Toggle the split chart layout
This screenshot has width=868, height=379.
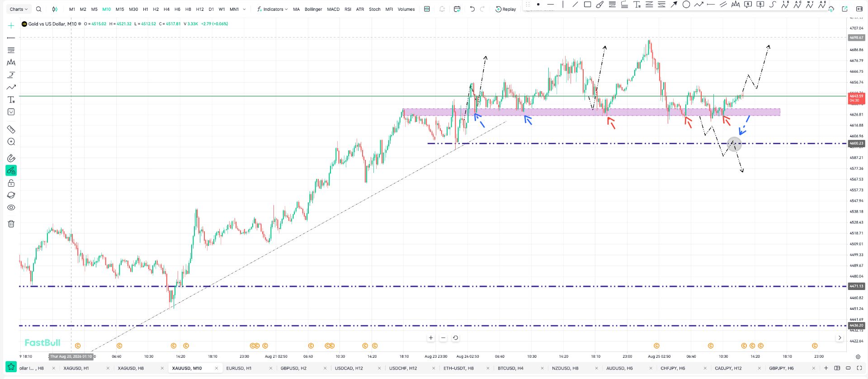click(x=837, y=368)
